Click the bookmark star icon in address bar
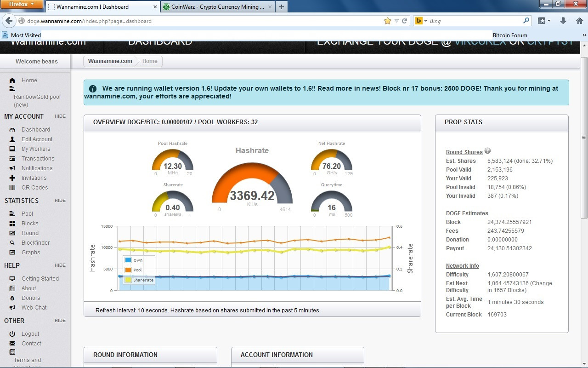This screenshot has width=588, height=368. 387,21
